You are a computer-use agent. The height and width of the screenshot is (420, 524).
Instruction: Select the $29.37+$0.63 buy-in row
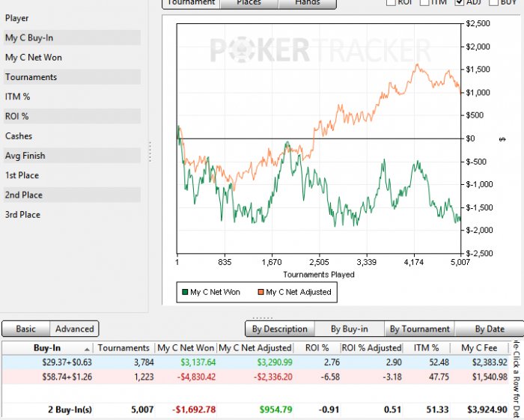(x=255, y=362)
